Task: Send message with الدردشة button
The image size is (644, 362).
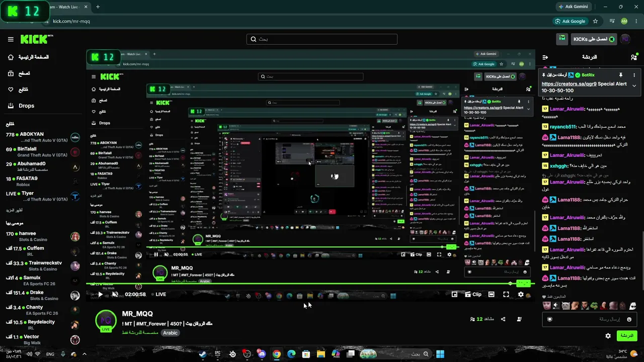Action: click(626, 336)
